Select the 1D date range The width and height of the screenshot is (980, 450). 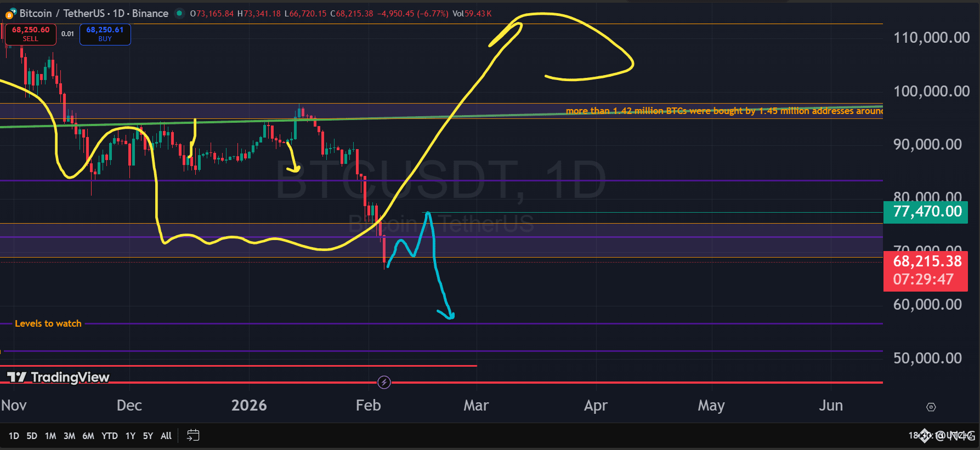pos(14,436)
